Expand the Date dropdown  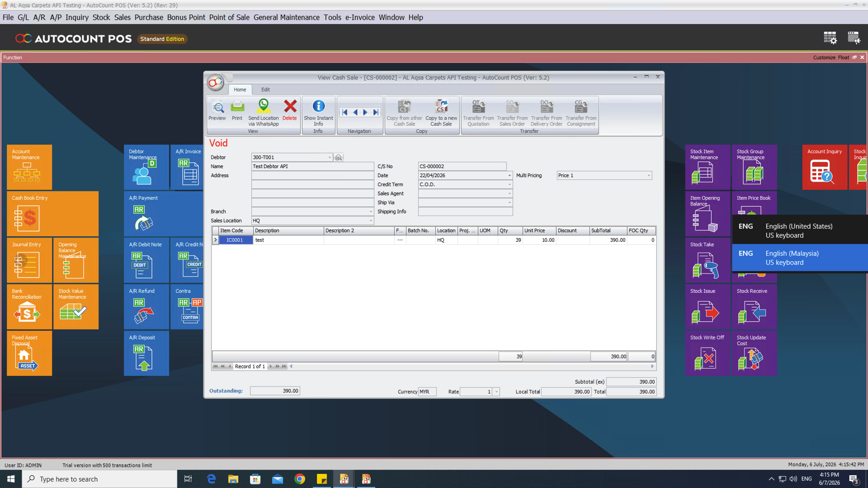tap(509, 175)
